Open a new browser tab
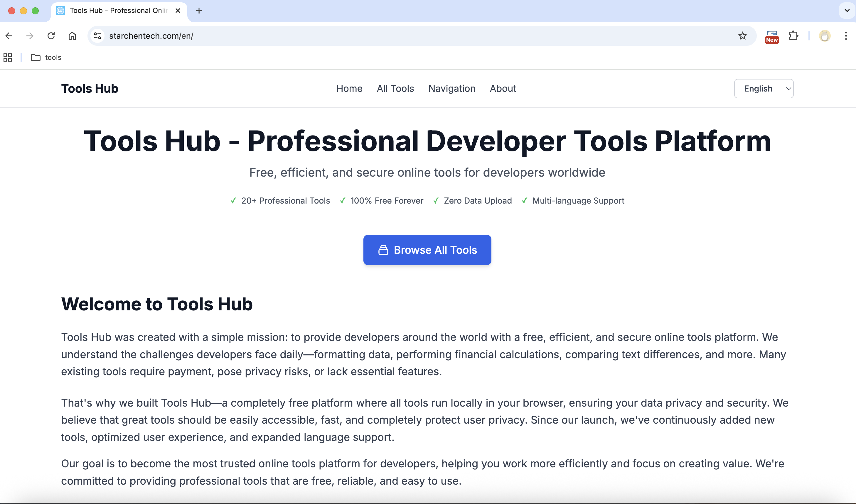This screenshot has width=856, height=504. [199, 11]
